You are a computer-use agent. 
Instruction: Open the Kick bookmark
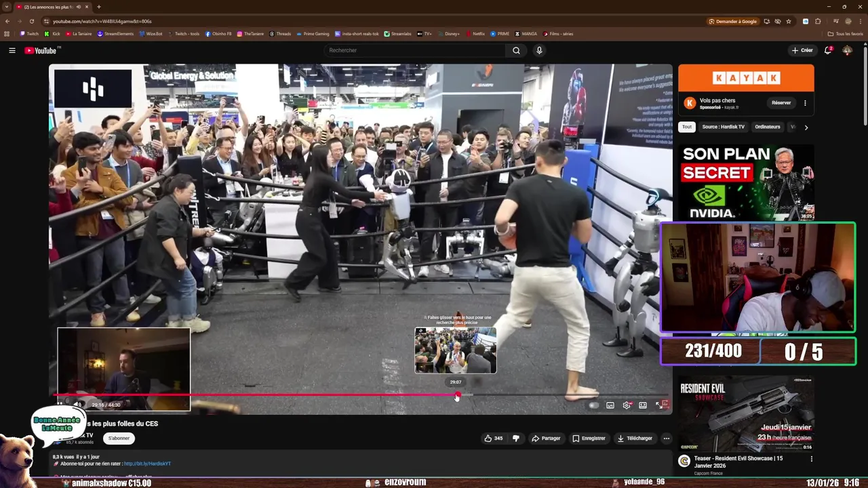coord(53,34)
